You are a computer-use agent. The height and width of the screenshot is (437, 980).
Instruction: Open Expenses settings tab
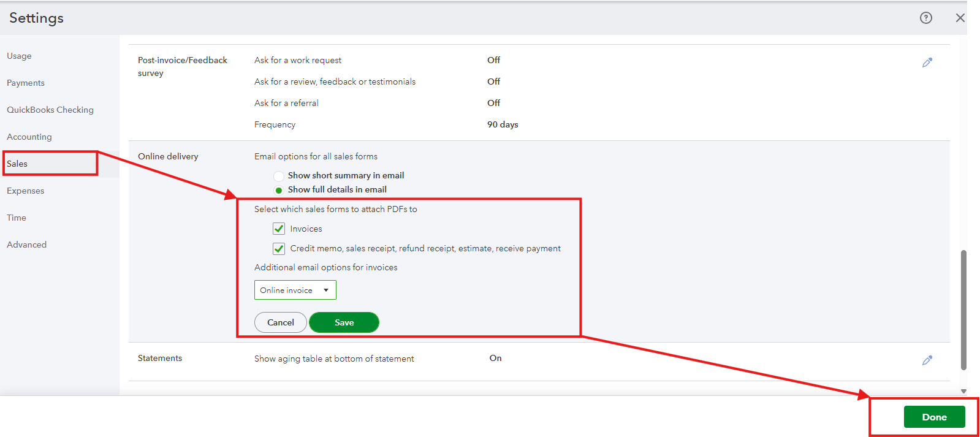(26, 191)
